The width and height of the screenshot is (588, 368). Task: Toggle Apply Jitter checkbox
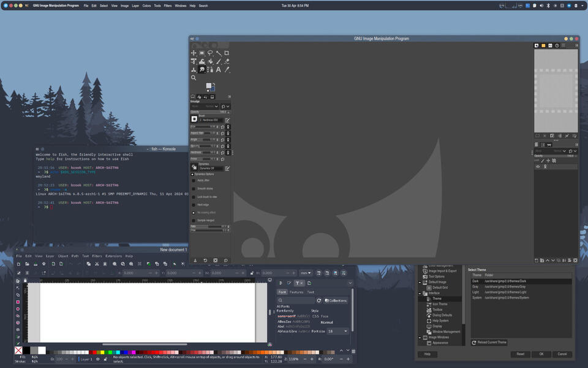pos(194,180)
